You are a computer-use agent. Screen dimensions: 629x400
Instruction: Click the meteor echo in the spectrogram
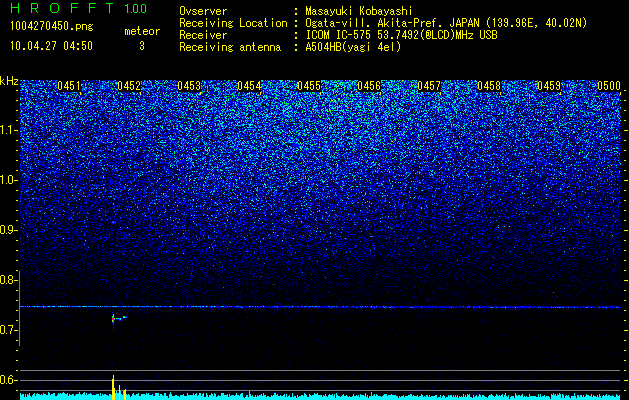[x=119, y=319]
